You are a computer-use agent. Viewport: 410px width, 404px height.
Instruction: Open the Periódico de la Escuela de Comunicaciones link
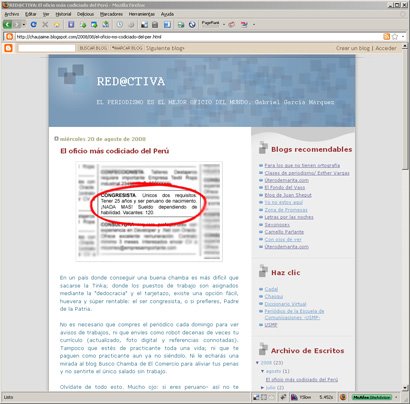294,314
